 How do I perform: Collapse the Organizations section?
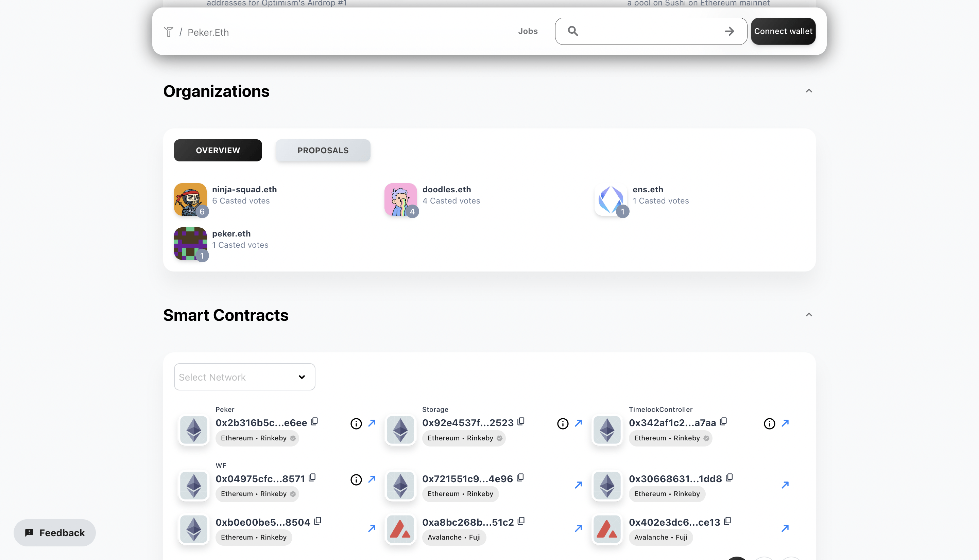pos(809,91)
